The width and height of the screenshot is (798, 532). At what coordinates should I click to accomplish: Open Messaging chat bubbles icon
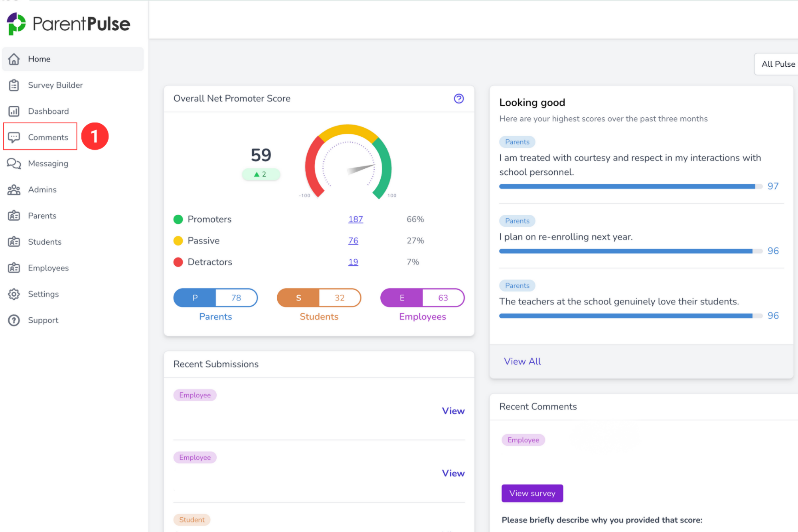coord(14,164)
